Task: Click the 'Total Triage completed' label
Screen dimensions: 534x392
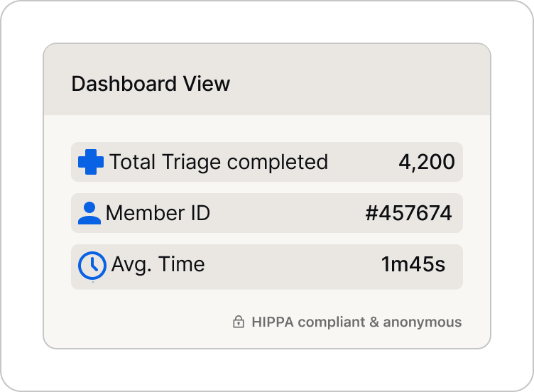Action: 219,162
